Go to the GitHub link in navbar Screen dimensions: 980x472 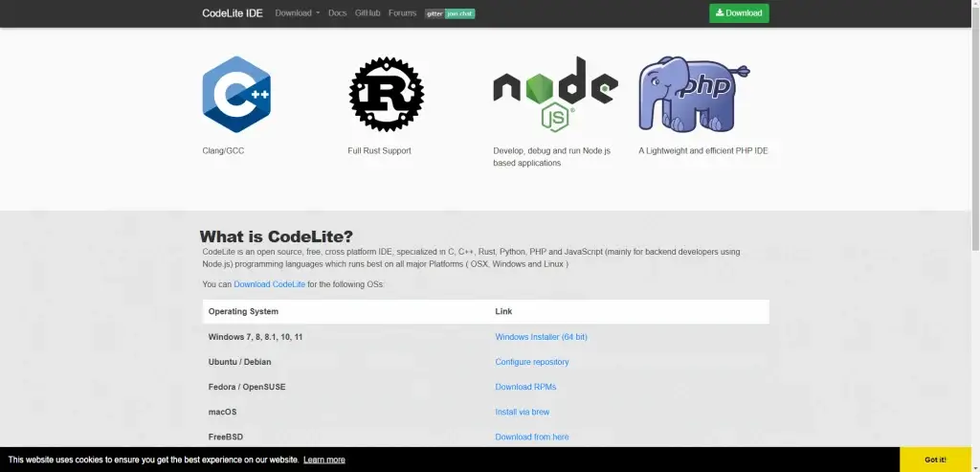click(x=367, y=13)
